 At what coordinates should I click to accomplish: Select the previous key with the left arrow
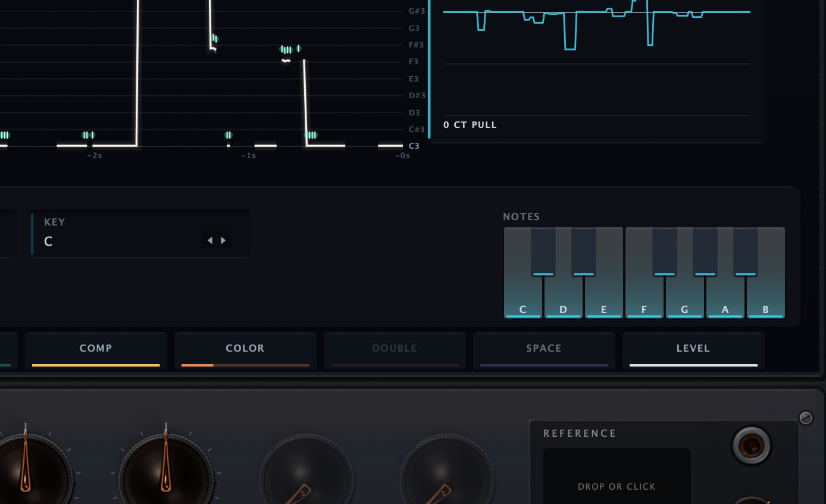209,240
